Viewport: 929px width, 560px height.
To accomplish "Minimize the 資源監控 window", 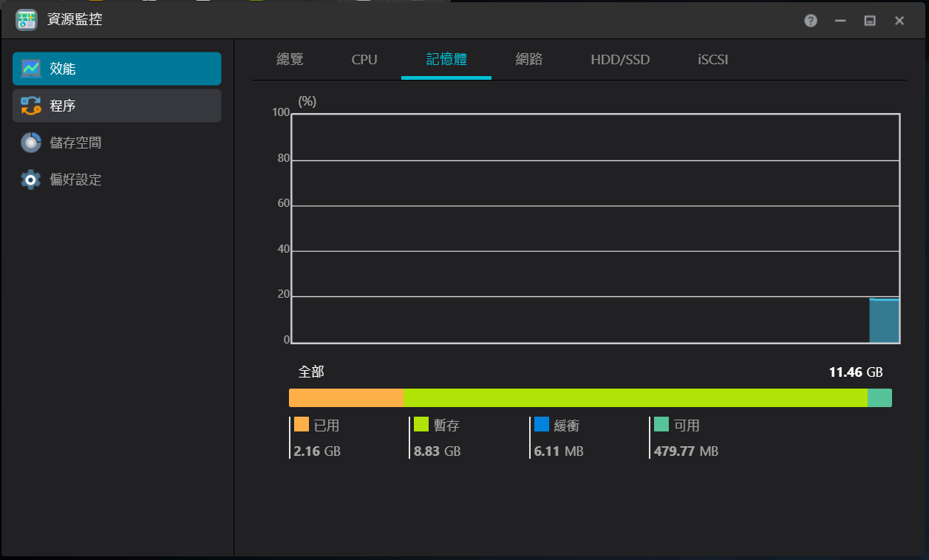I will tap(840, 21).
